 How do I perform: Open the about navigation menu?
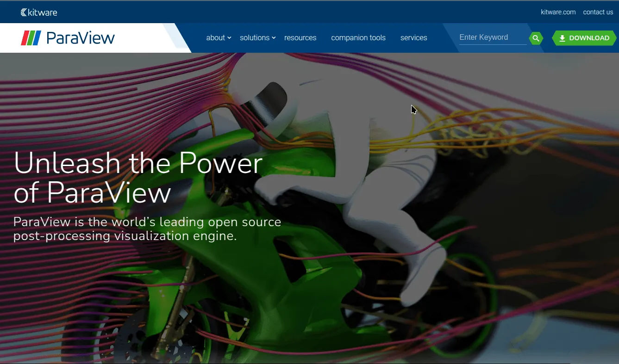click(215, 38)
